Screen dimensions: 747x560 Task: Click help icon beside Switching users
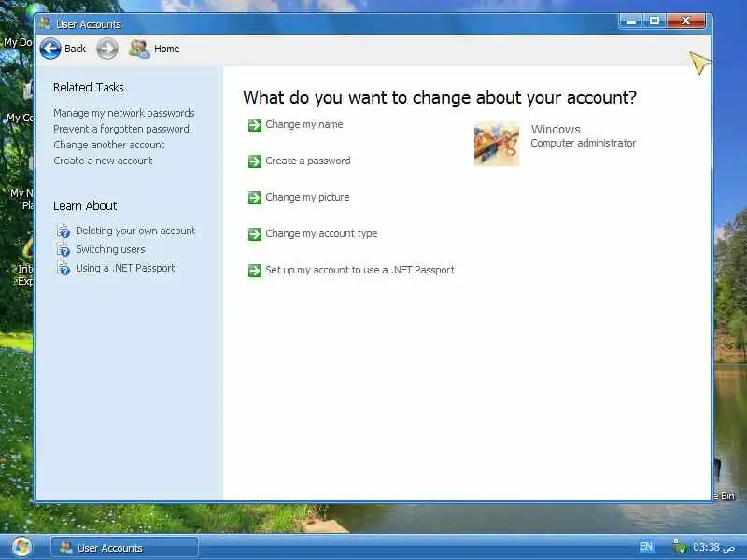63,249
